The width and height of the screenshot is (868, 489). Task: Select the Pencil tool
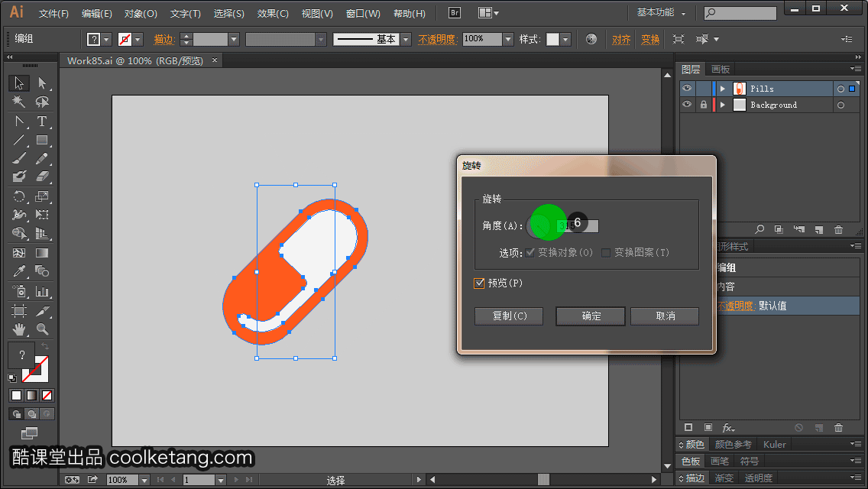(x=42, y=159)
